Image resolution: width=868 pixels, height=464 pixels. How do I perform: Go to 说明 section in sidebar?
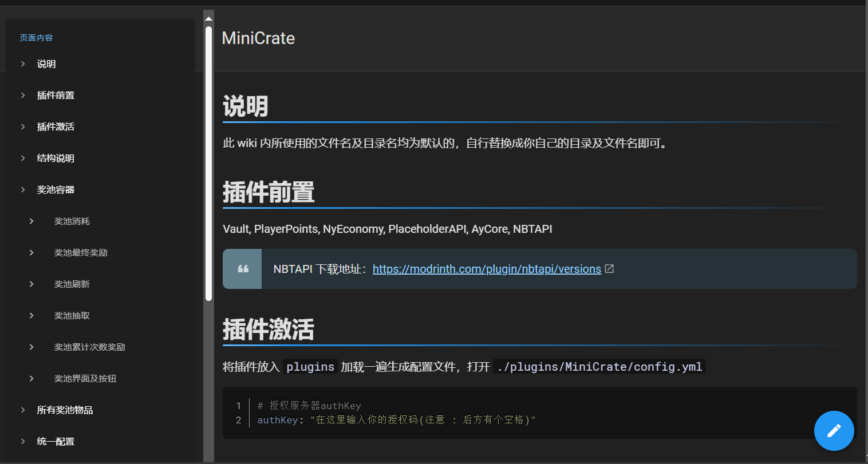tap(46, 64)
